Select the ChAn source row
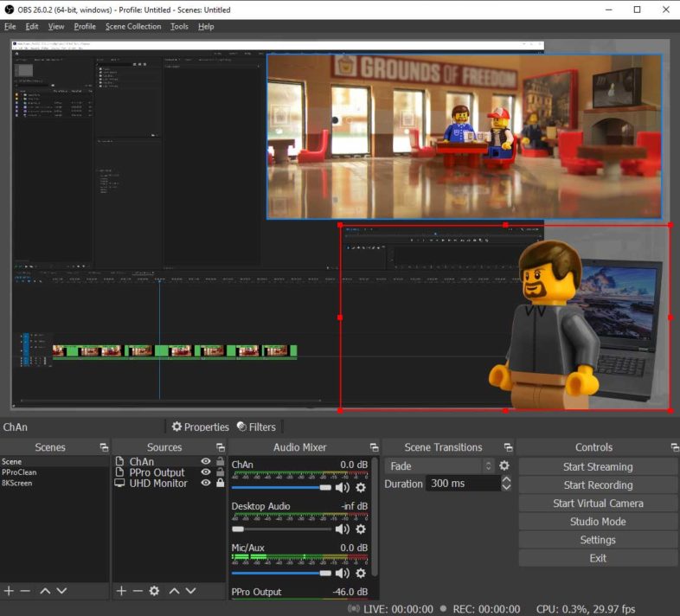The width and height of the screenshot is (680, 616). pos(169,461)
